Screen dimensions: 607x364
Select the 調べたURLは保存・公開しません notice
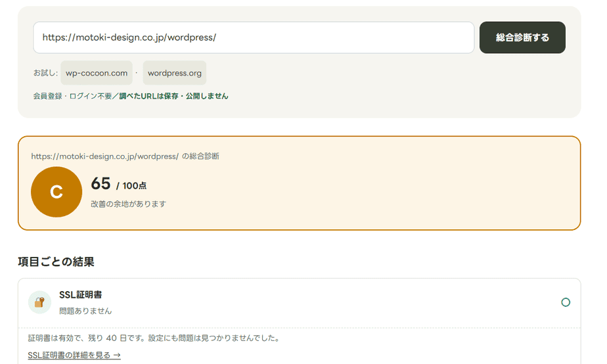[174, 96]
